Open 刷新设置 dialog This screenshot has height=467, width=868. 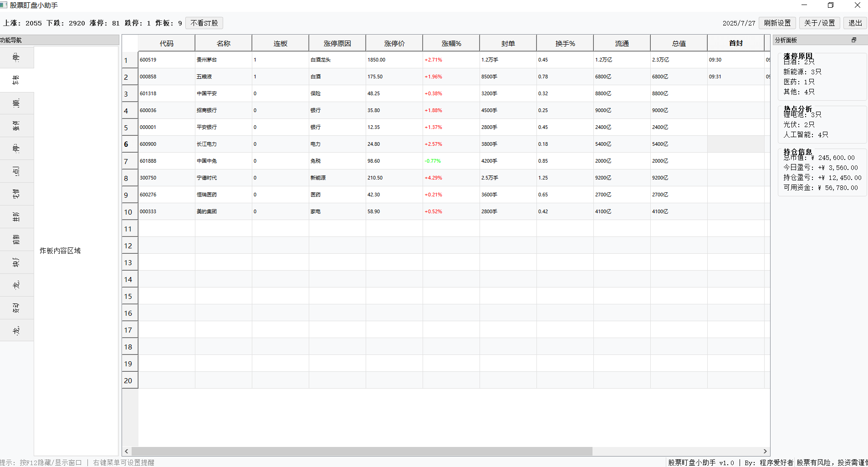click(x=777, y=23)
